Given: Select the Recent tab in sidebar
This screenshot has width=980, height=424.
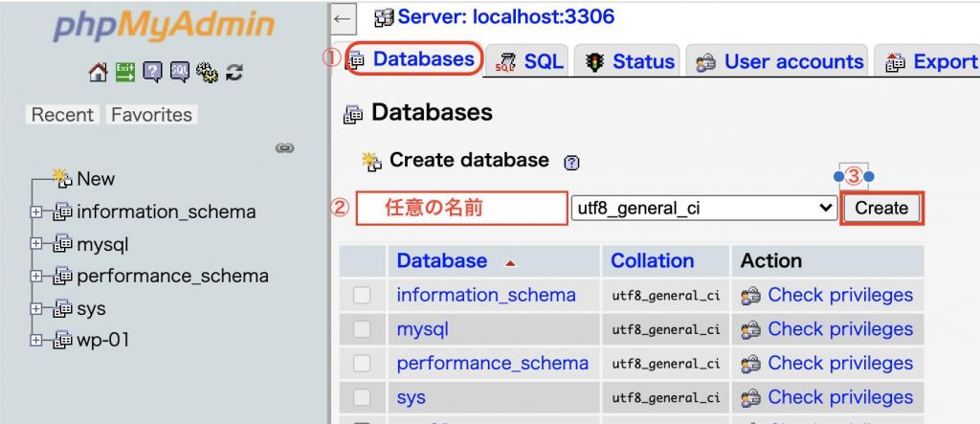Looking at the screenshot, I should click(62, 115).
